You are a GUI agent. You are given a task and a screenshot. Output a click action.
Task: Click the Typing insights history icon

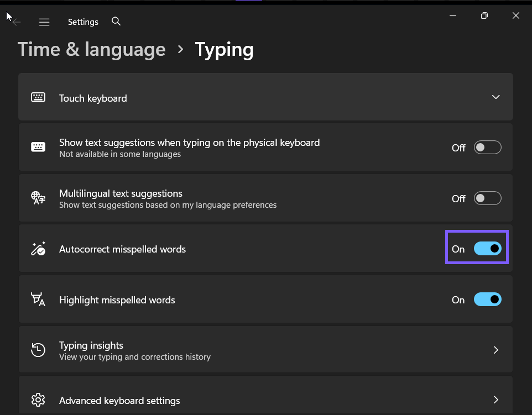click(x=38, y=350)
